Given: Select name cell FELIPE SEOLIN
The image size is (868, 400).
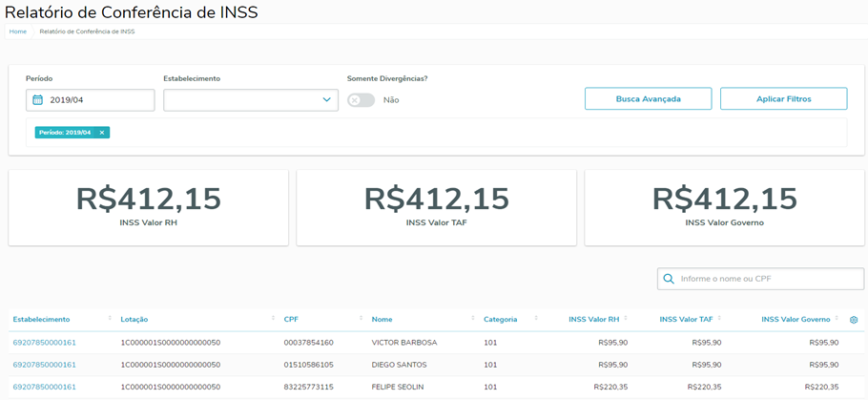Looking at the screenshot, I should tap(399, 387).
